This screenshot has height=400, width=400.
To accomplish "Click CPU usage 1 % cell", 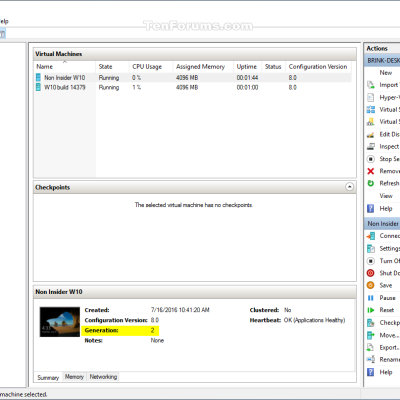I will (137, 87).
